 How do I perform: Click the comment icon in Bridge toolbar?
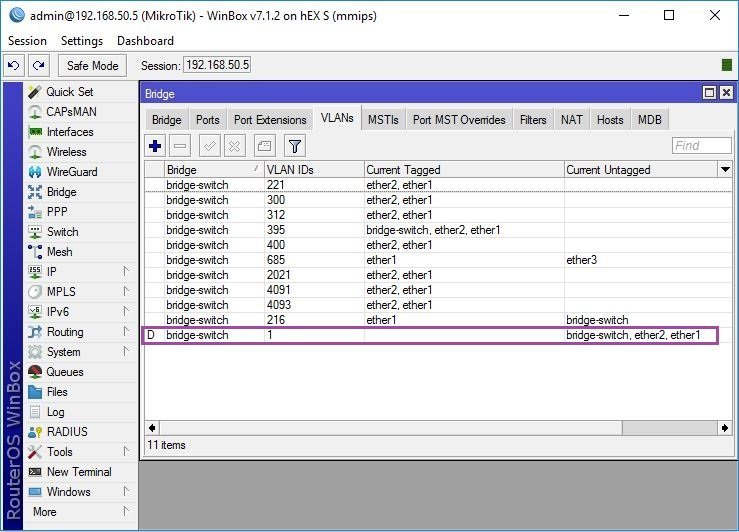264,146
